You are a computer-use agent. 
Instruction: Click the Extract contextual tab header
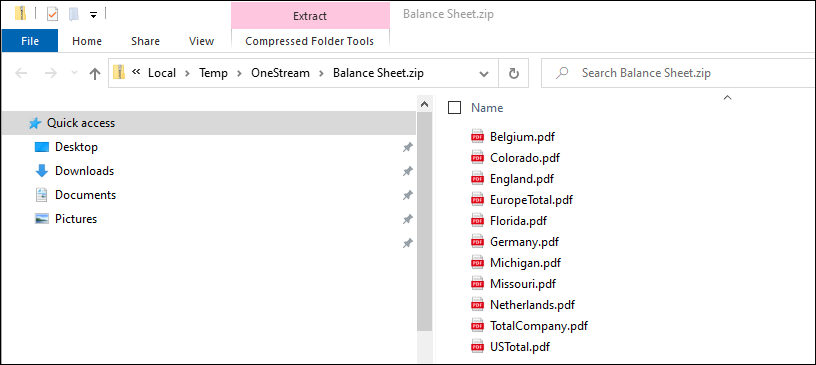[x=310, y=16]
